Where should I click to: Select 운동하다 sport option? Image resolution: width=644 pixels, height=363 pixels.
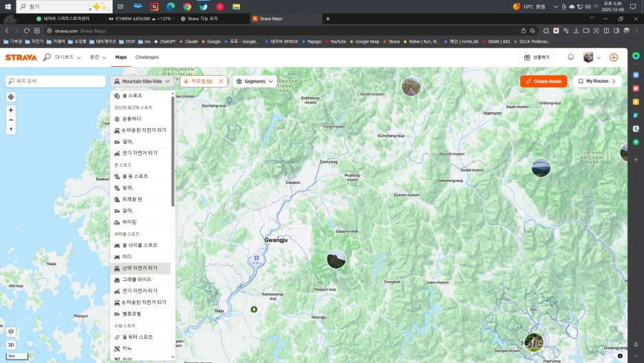[140, 118]
